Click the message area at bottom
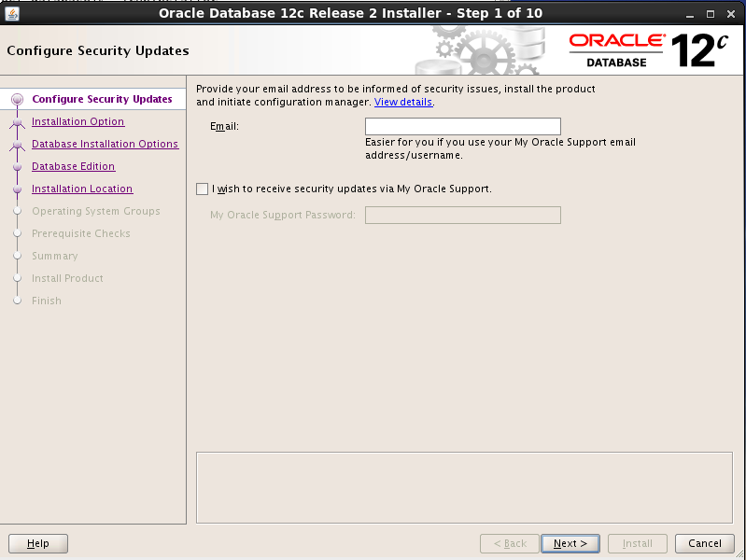The image size is (746, 560). click(x=464, y=488)
